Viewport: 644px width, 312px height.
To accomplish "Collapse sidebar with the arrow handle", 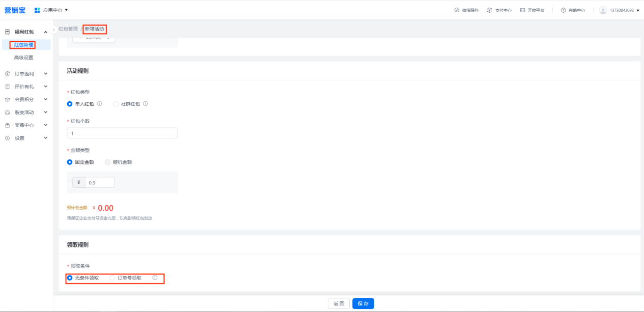I will [x=54, y=30].
